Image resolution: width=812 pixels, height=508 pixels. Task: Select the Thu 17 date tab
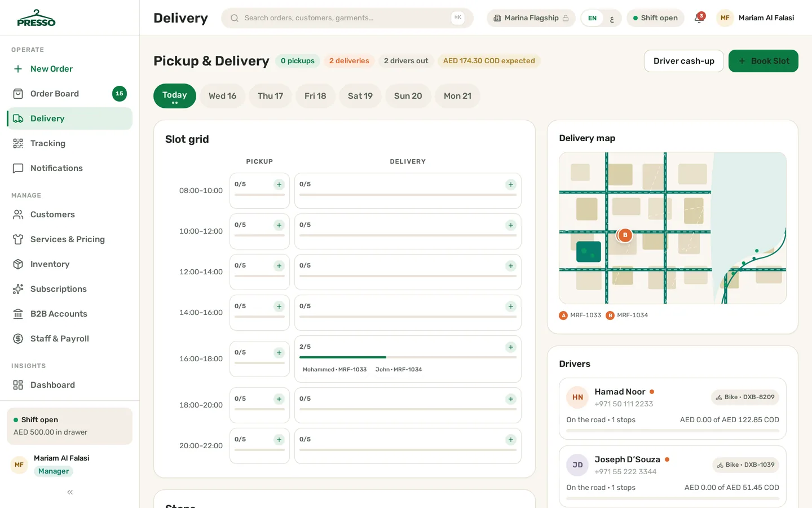tap(271, 96)
